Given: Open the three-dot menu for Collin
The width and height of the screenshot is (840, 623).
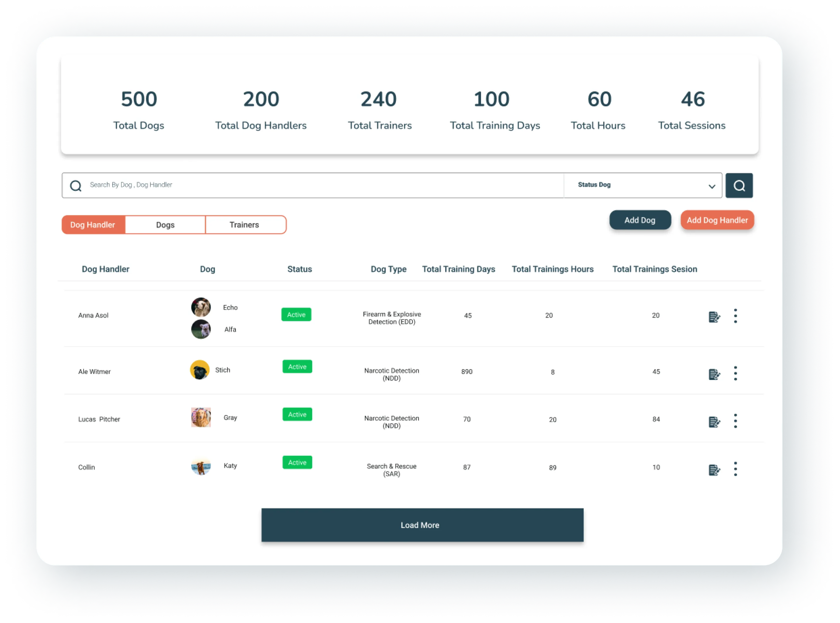Looking at the screenshot, I should point(735,469).
